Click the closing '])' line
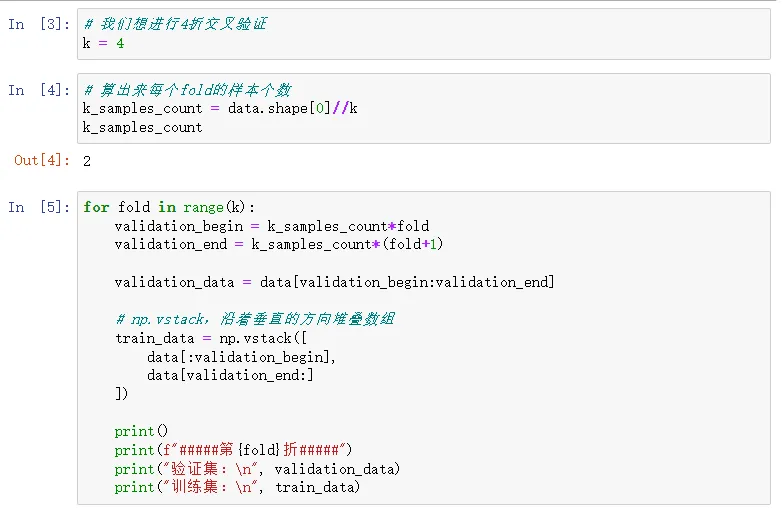 point(122,393)
